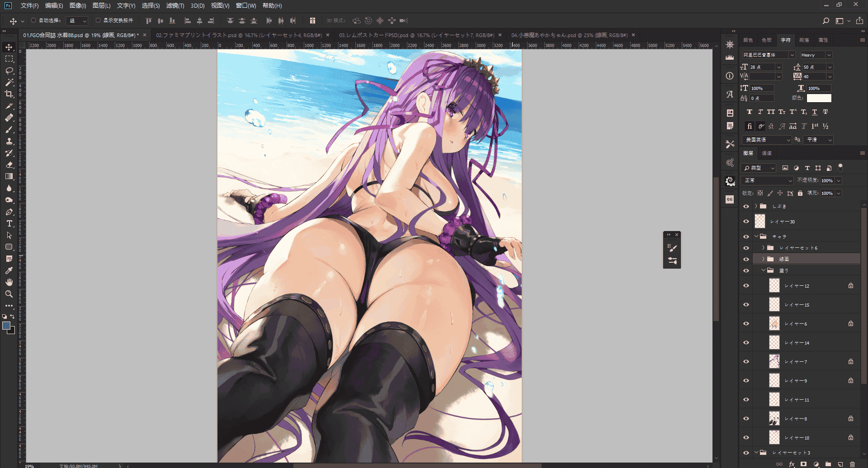Enable the 自动选择 checkbox
The height and width of the screenshot is (468, 868).
click(x=33, y=20)
